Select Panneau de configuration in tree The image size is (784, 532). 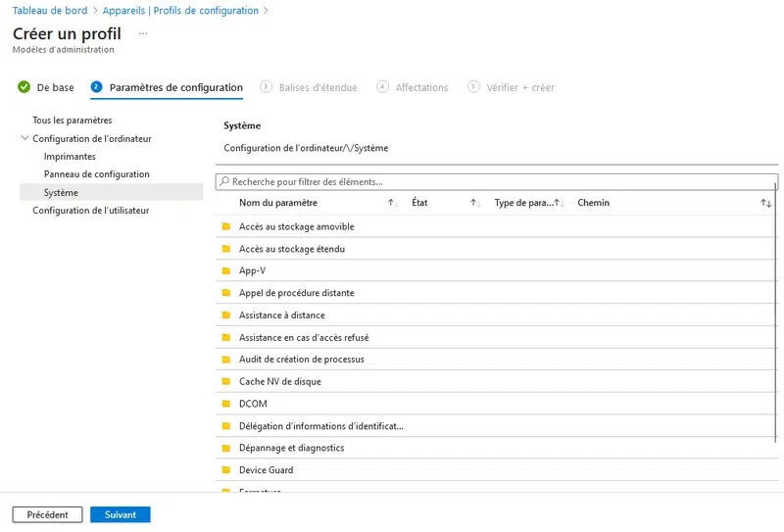[96, 174]
